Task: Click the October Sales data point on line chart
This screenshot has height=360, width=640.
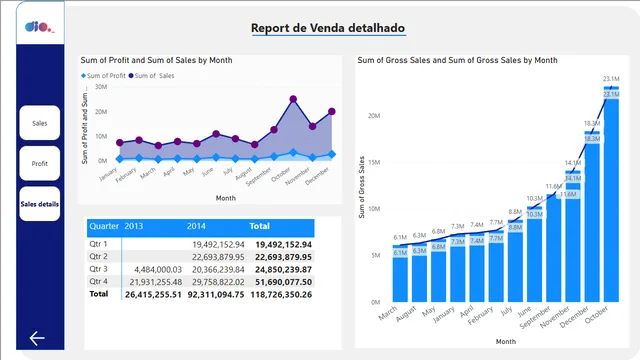Action: (x=293, y=99)
